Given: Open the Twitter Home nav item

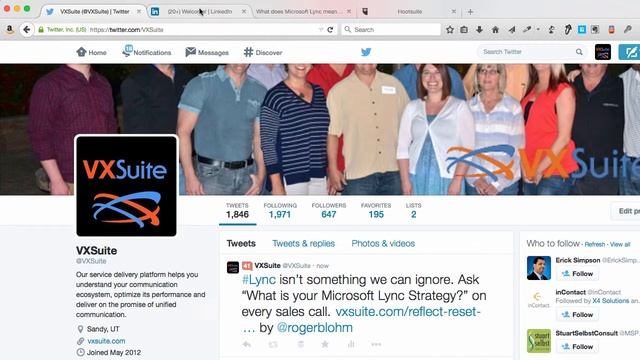Looking at the screenshot, I should point(91,52).
